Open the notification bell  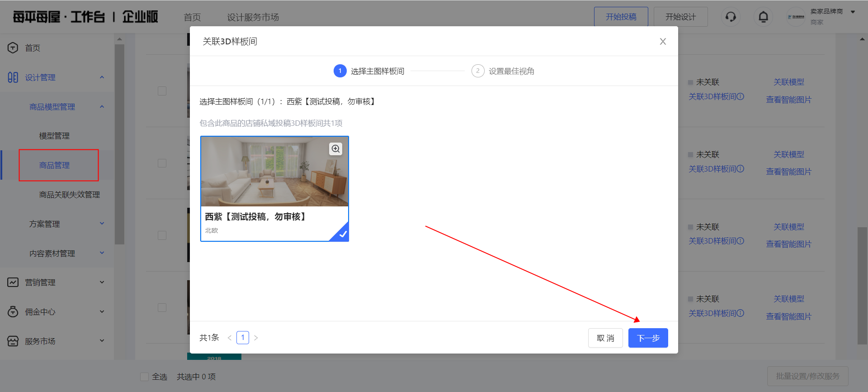[763, 17]
